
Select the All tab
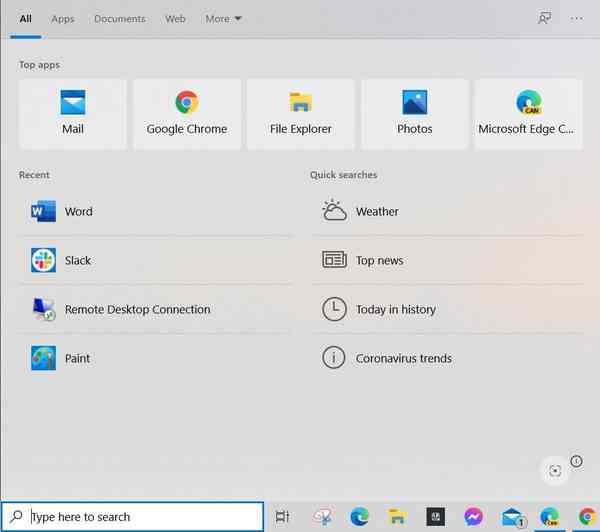coord(26,19)
